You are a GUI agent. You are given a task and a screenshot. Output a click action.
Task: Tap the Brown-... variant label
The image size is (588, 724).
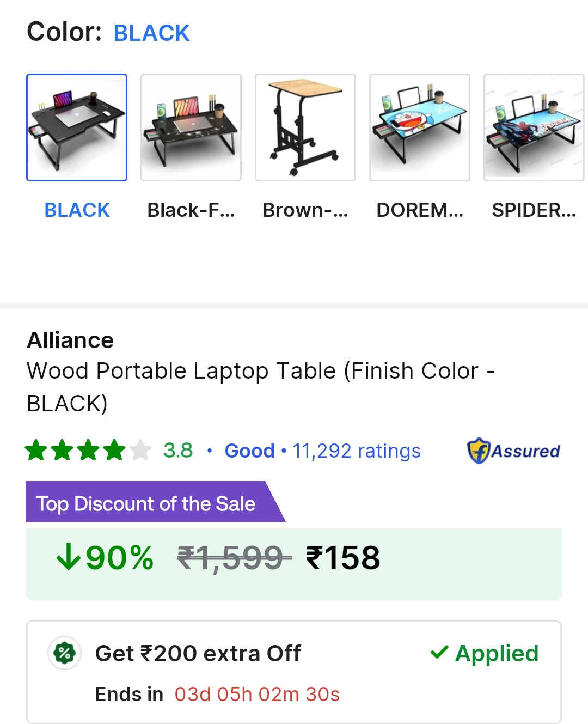[x=305, y=210]
